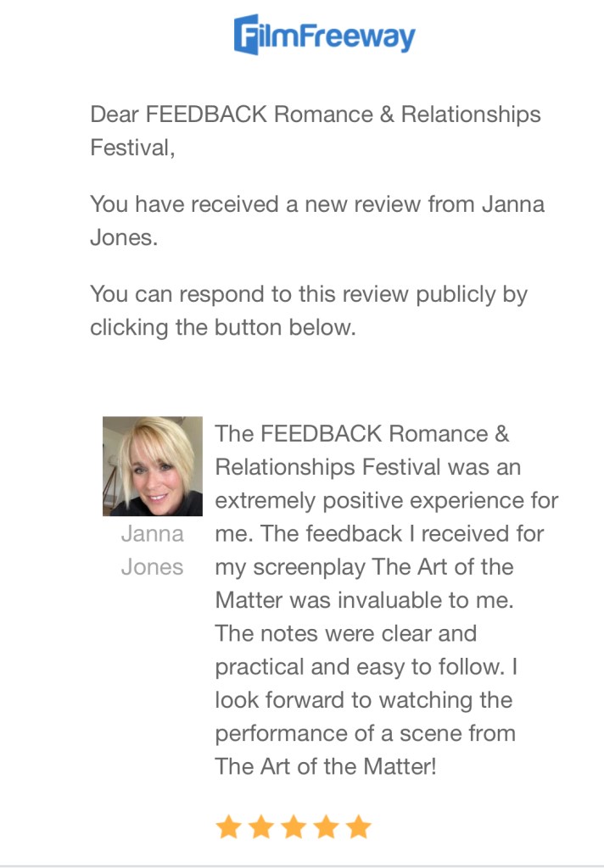Open Janna Jones's profile photo

click(x=153, y=466)
